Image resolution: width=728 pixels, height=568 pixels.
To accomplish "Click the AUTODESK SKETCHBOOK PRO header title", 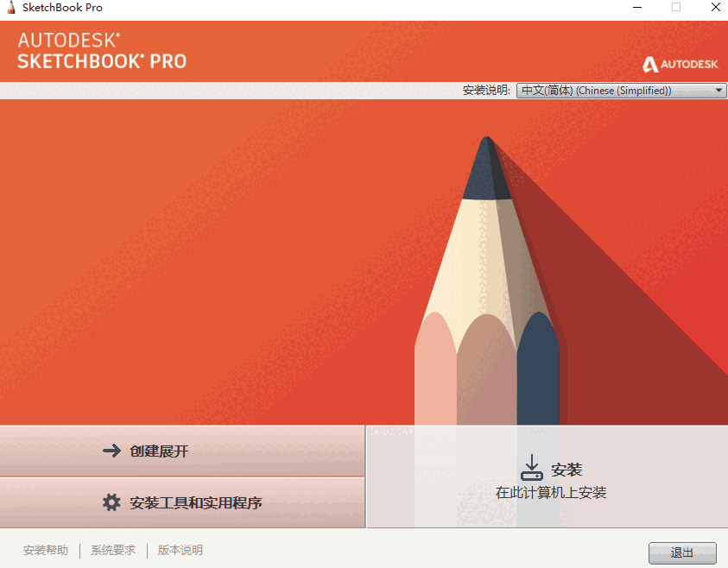I will pyautogui.click(x=102, y=51).
